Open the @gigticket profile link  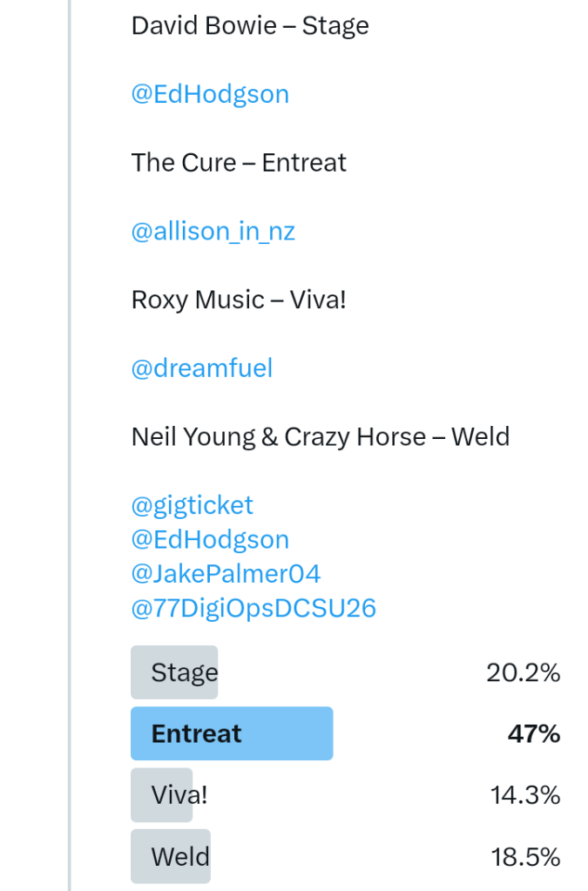point(192,505)
